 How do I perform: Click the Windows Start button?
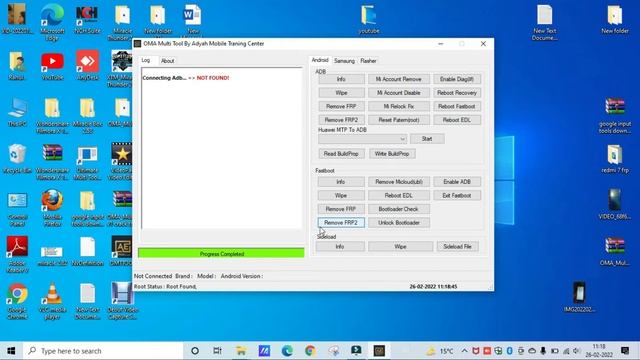click(11, 351)
